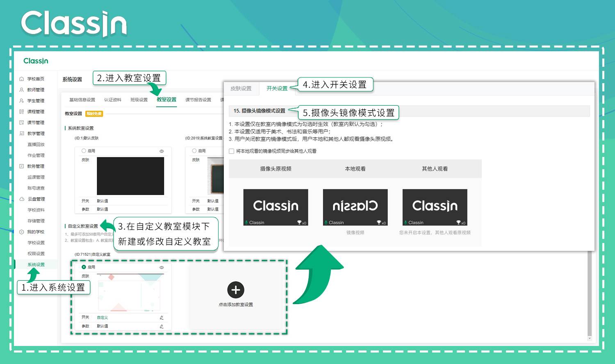Open 学生管理 in sidebar
The height and width of the screenshot is (364, 615).
point(36,100)
